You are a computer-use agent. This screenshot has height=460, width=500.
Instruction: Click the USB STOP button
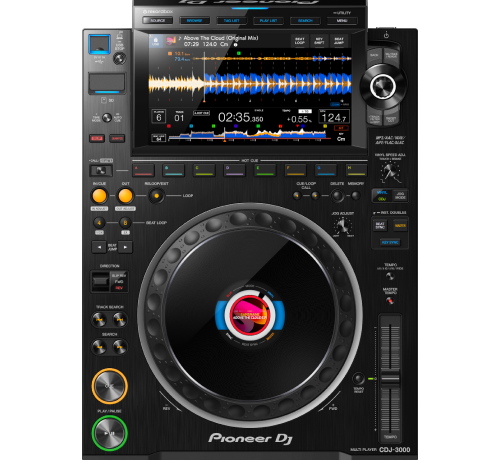pos(119,59)
